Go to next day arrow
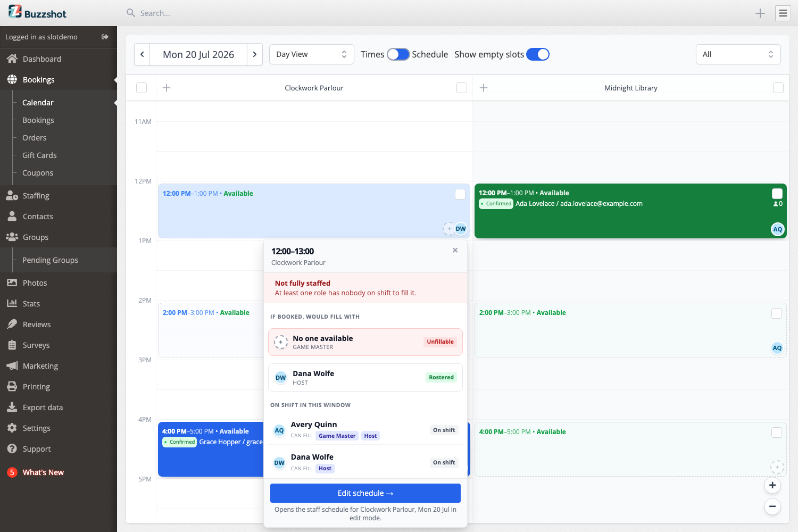The image size is (798, 532). tap(255, 54)
